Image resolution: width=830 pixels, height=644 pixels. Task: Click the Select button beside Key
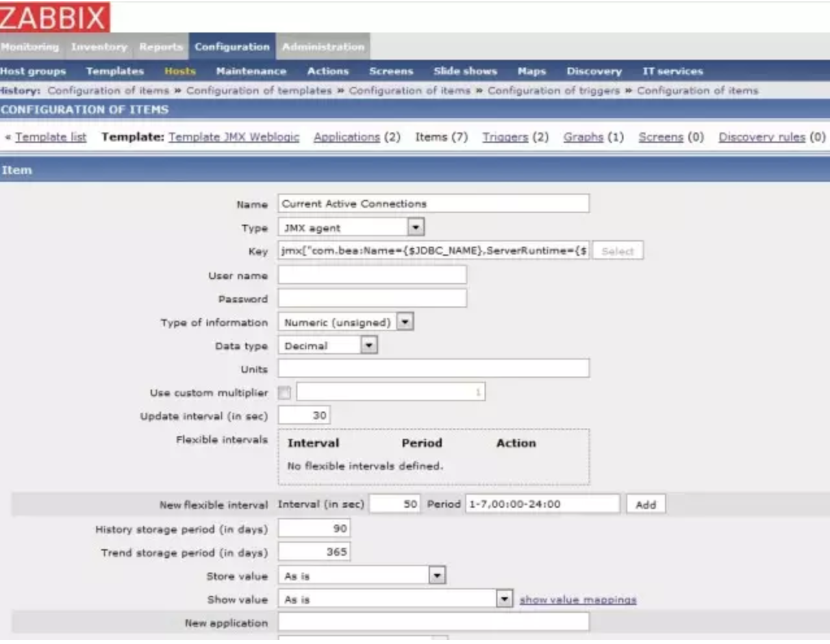(618, 251)
